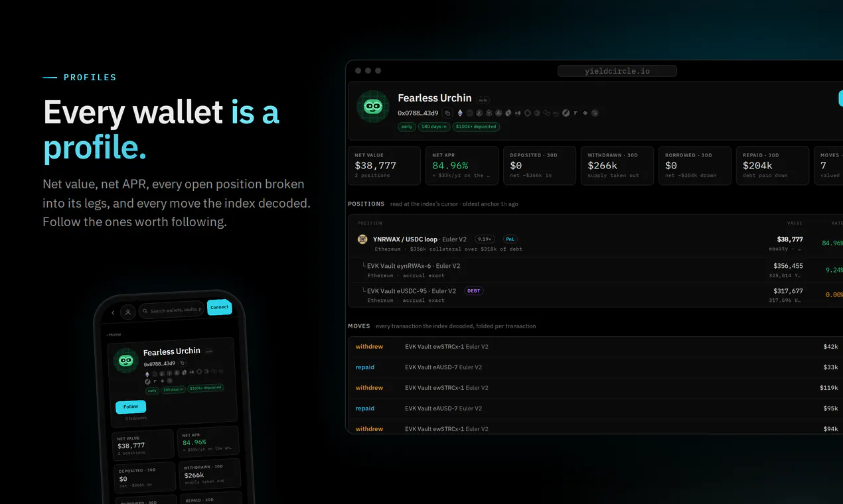Image resolution: width=843 pixels, height=504 pixels.
Task: Select the Net Value $38,777 desktop card
Action: click(x=384, y=165)
